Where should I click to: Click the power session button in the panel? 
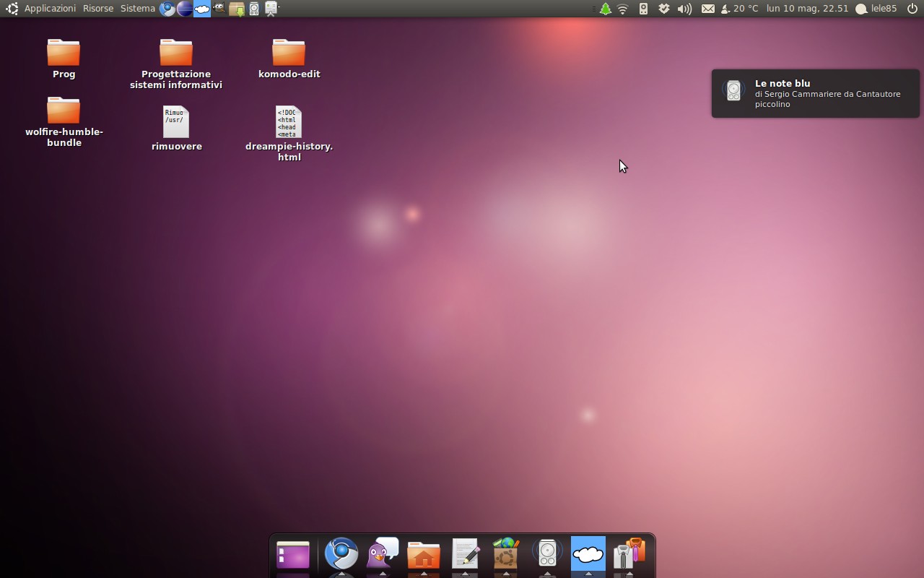tap(912, 9)
